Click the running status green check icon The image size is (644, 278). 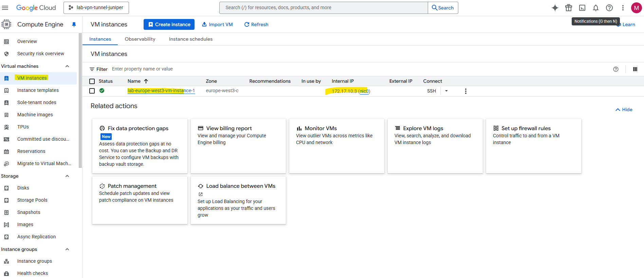coord(102,91)
